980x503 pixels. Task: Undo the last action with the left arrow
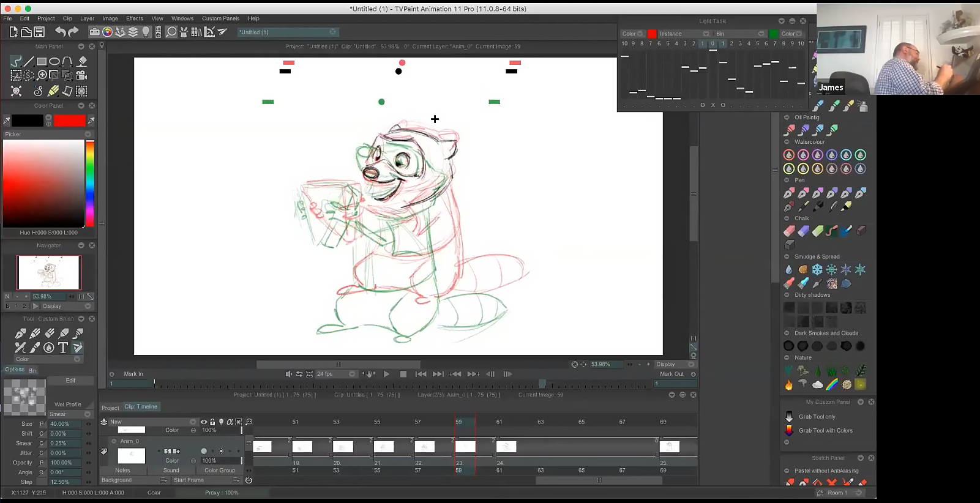tap(60, 32)
